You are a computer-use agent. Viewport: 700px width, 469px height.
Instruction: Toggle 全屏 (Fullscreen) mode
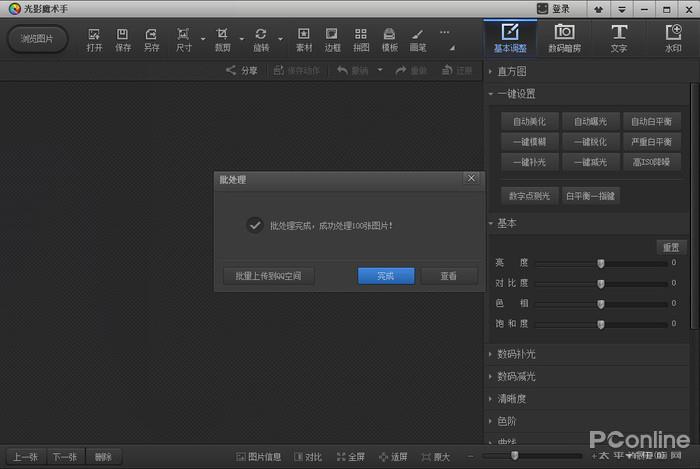(351, 457)
